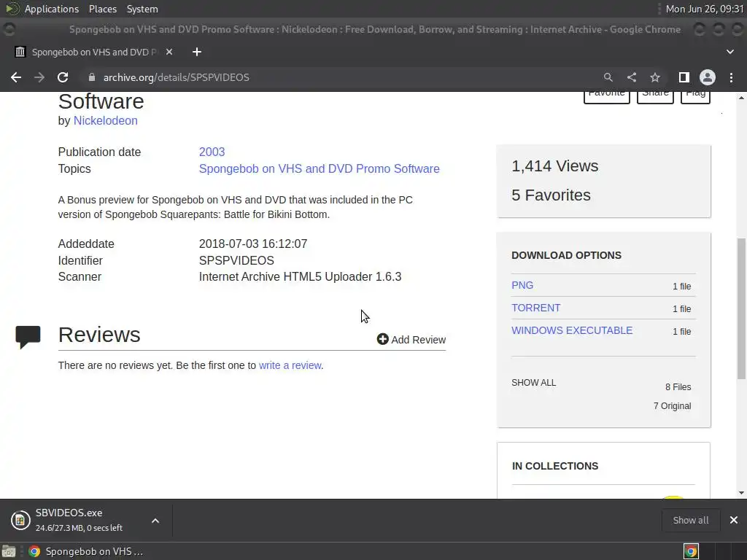Click the DOWNLOAD OPTIONS heading
This screenshot has height=560, width=747.
[566, 255]
